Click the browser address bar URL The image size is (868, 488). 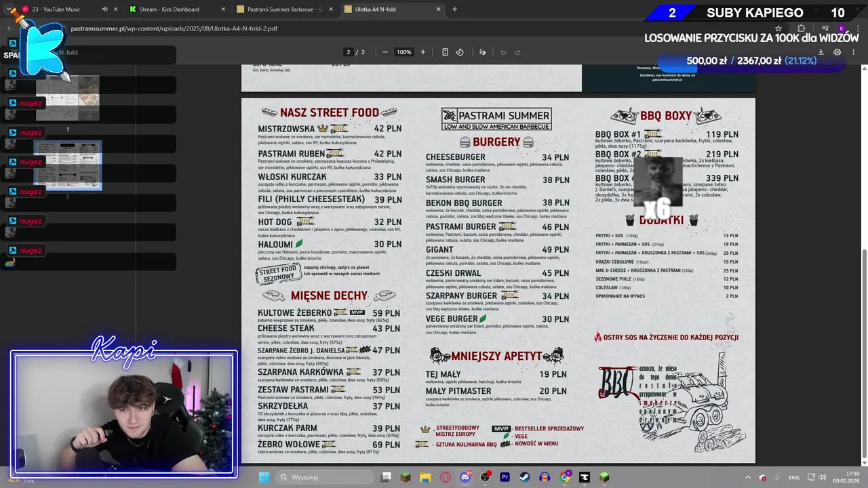click(x=174, y=28)
